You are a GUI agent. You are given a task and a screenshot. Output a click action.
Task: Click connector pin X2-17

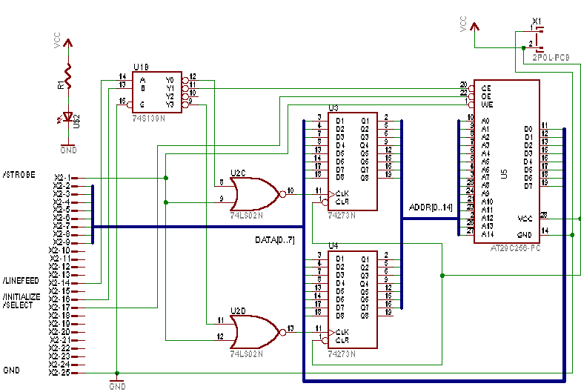(67, 308)
